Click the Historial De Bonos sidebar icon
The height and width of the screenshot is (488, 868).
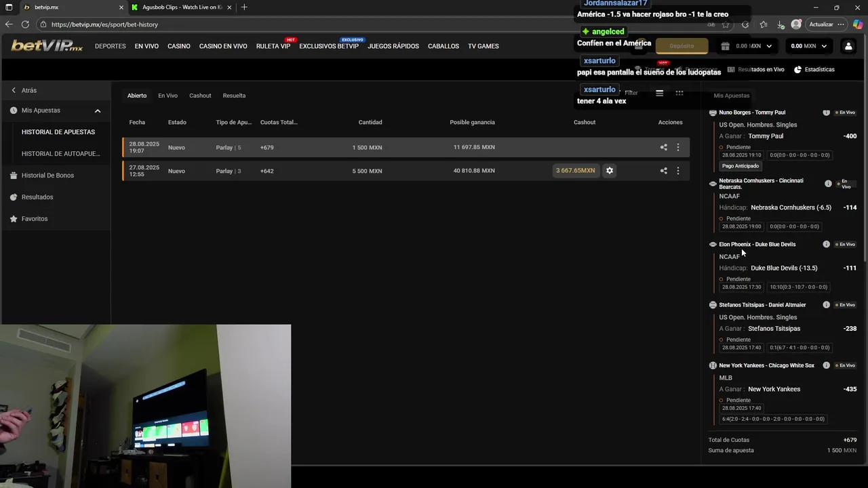14,176
